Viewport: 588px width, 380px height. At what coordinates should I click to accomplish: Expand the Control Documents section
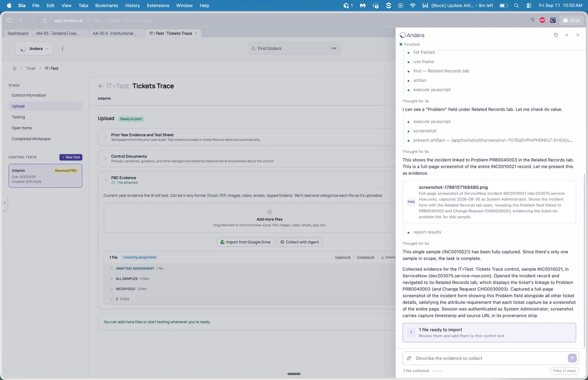[x=106, y=158]
